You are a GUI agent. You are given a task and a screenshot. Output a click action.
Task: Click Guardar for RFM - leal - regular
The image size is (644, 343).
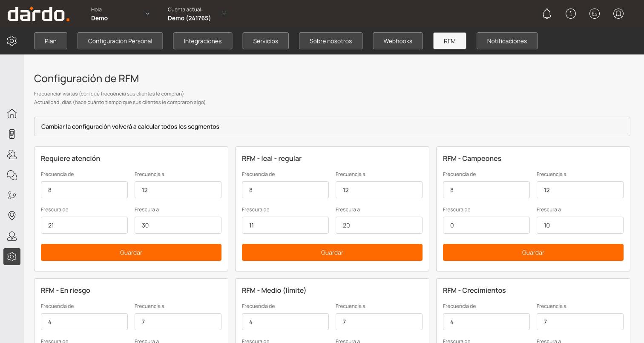pyautogui.click(x=332, y=252)
